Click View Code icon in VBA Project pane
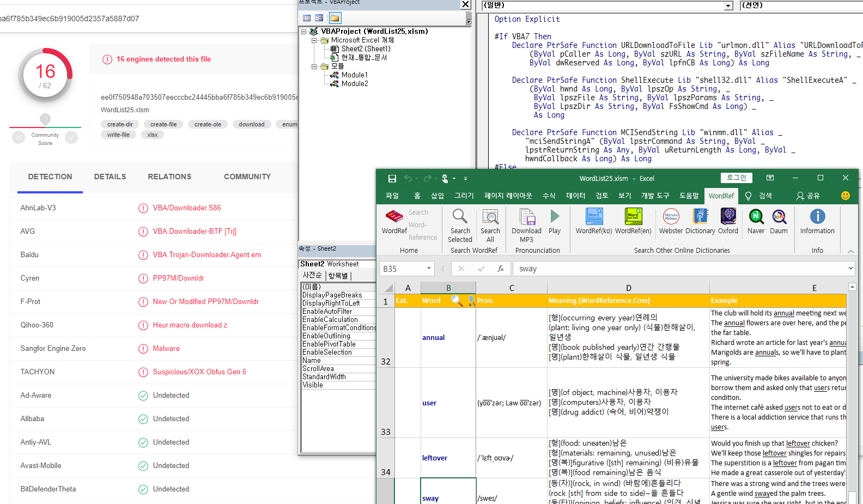Viewport: 863px width, 504px height. click(x=307, y=18)
